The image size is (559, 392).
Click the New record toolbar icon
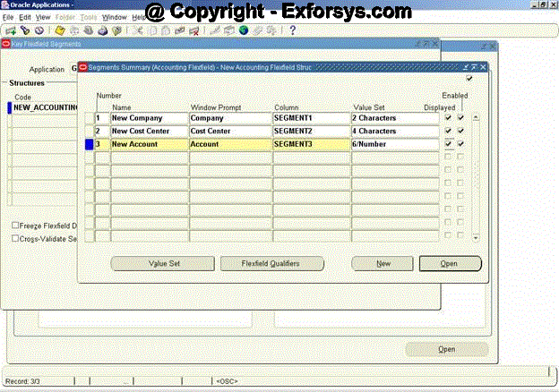pyautogui.click(x=10, y=30)
